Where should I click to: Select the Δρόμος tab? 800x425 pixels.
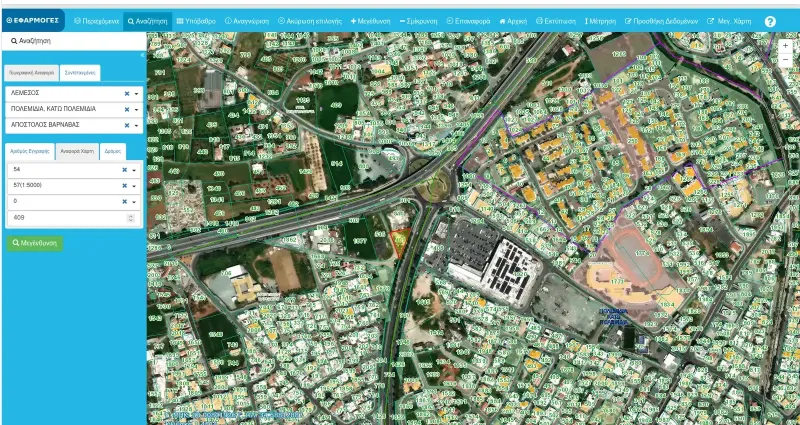point(113,152)
